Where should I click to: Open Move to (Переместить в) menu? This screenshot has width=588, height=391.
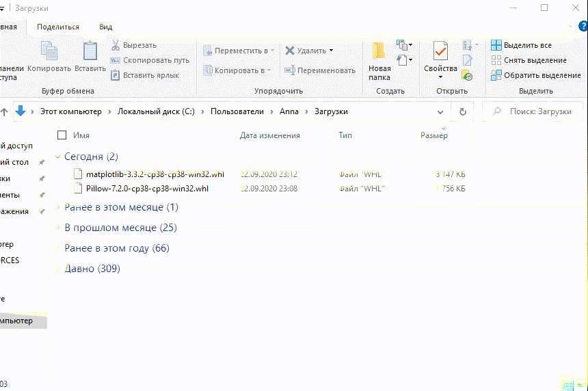tap(239, 51)
